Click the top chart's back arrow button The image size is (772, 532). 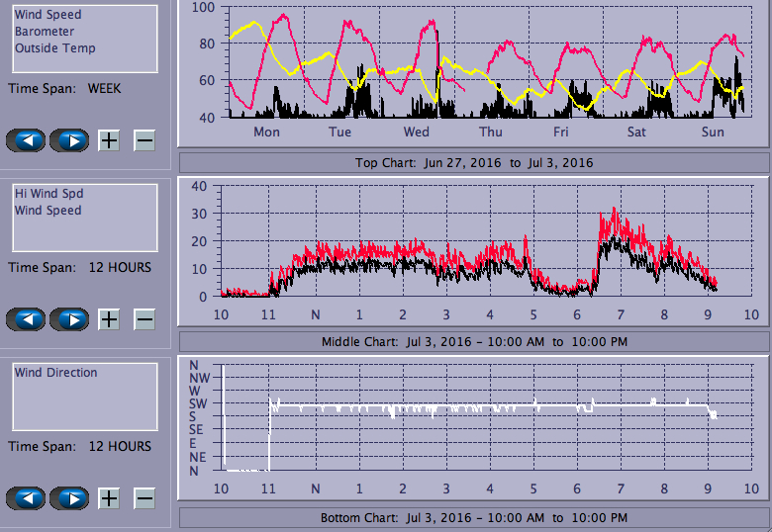(x=26, y=140)
